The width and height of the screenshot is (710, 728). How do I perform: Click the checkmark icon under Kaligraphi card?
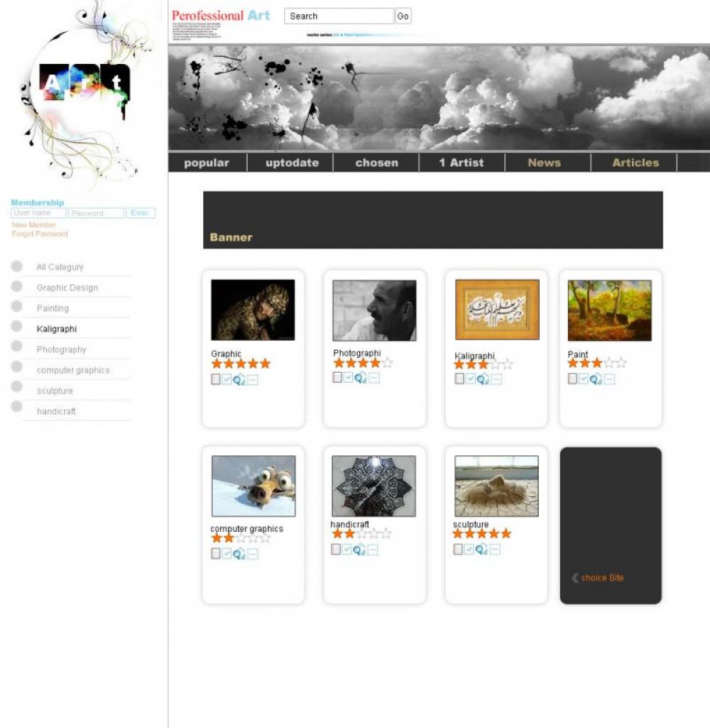point(471,379)
